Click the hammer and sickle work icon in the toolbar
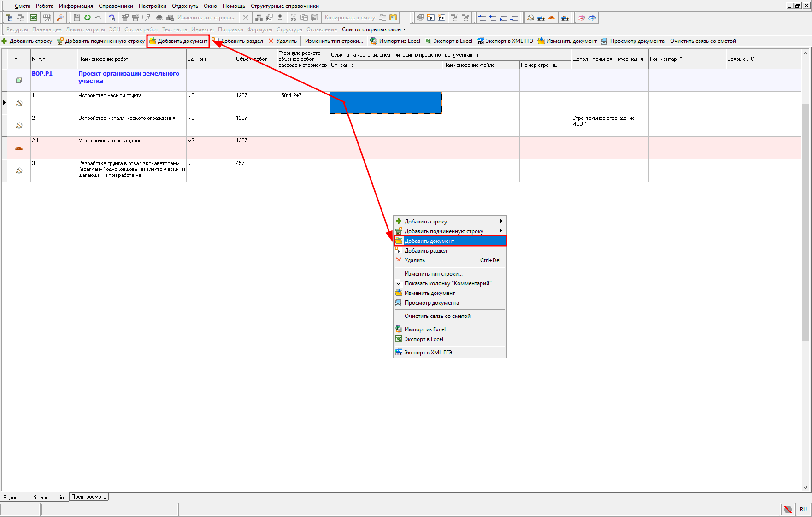Image resolution: width=812 pixels, height=517 pixels. [530, 18]
